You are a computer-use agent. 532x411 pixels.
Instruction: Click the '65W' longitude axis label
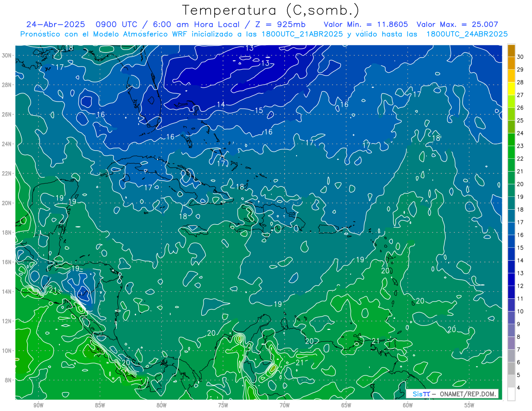[346, 405]
